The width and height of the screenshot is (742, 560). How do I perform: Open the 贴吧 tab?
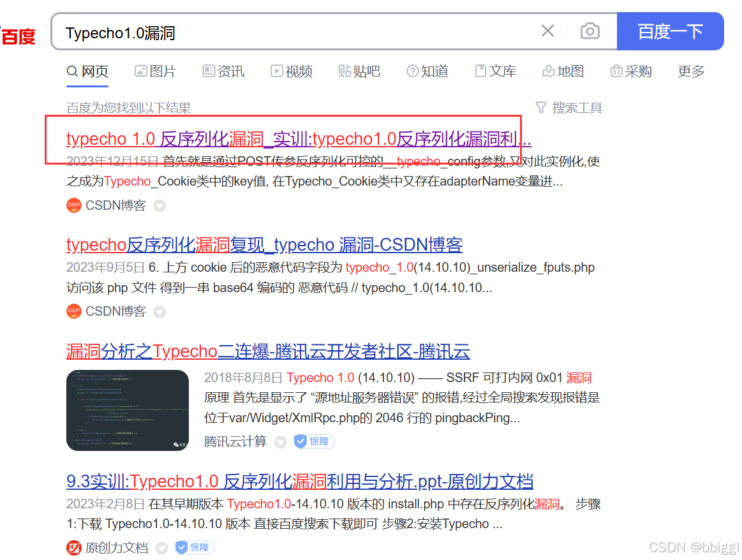click(359, 71)
